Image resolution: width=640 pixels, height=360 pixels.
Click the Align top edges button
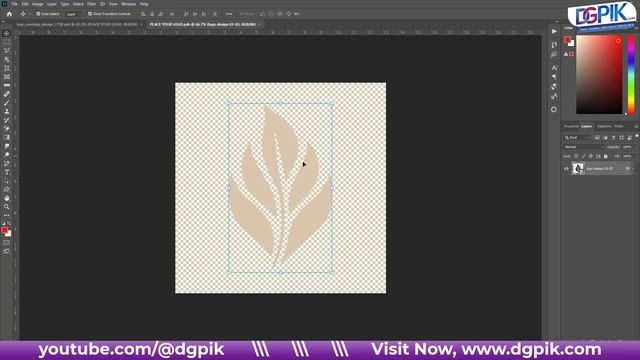pyautogui.click(x=186, y=14)
